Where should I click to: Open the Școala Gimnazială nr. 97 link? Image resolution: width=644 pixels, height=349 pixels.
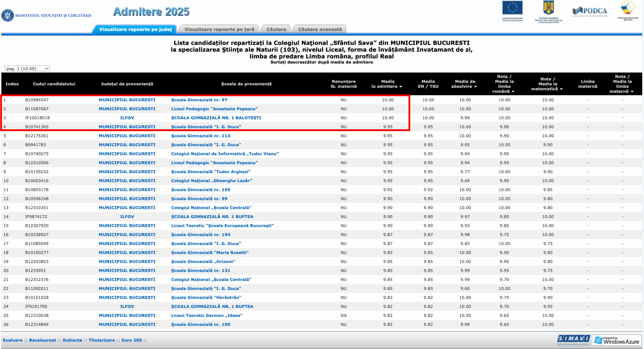[199, 100]
